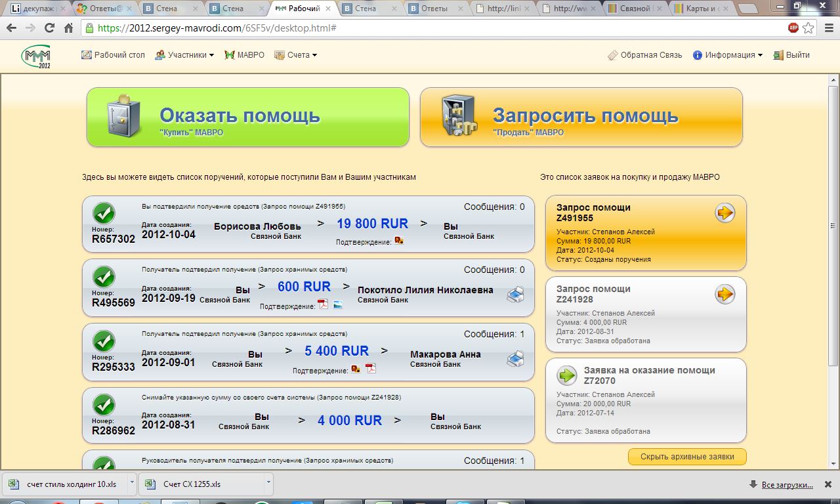Click the Adblock extension icon
The image size is (840, 504).
click(x=793, y=28)
